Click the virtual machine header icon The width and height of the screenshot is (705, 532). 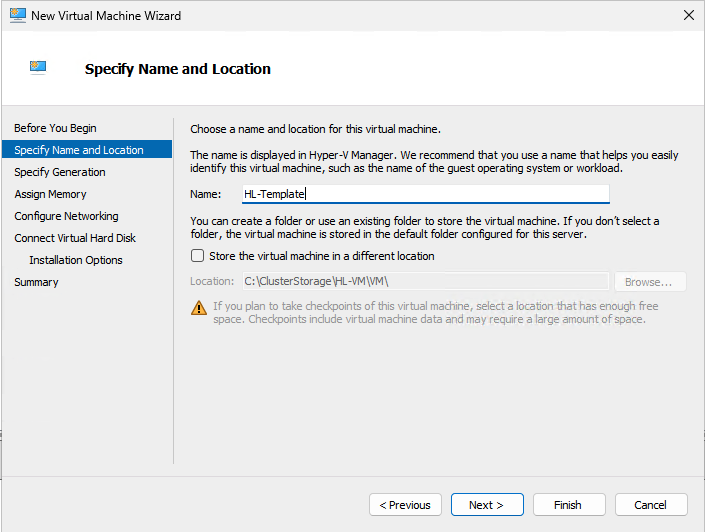tap(39, 68)
